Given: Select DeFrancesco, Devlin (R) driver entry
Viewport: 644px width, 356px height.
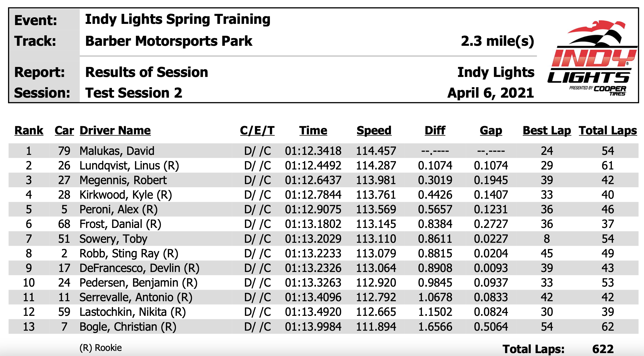Looking at the screenshot, I should tap(139, 268).
